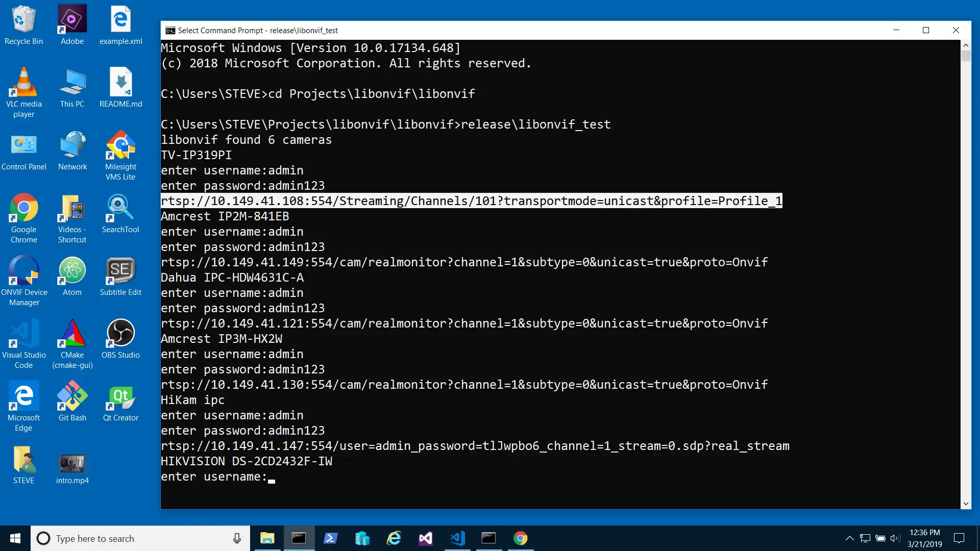Select Videos - Shortcut icon
This screenshot has width=980, height=551.
(72, 218)
